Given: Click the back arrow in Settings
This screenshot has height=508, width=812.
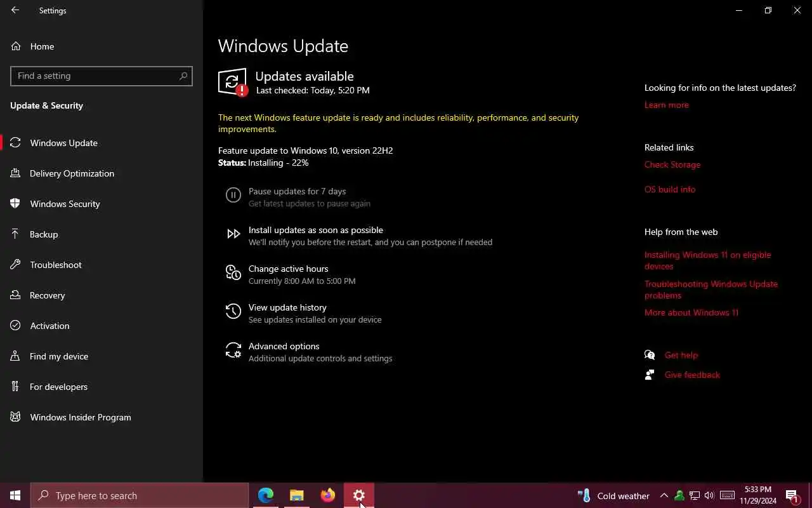Looking at the screenshot, I should tap(15, 10).
